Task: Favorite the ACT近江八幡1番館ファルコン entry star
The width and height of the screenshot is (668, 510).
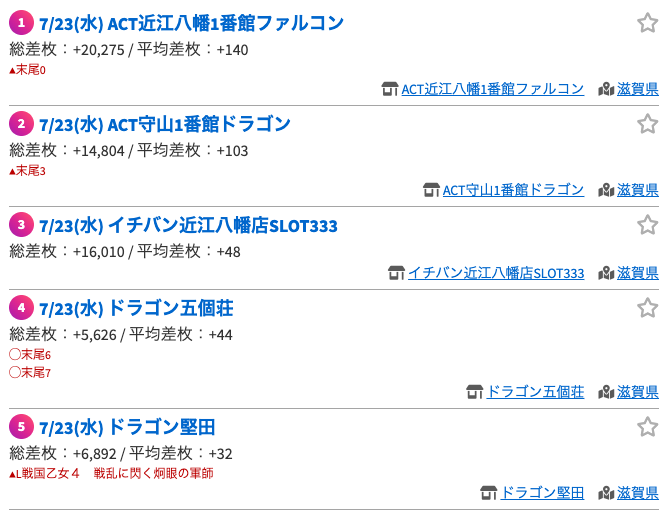Action: tap(648, 23)
